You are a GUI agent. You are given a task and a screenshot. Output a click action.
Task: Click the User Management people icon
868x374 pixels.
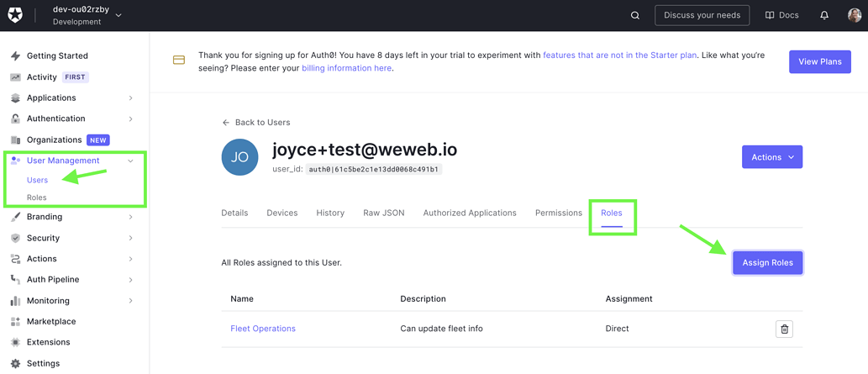(x=15, y=161)
